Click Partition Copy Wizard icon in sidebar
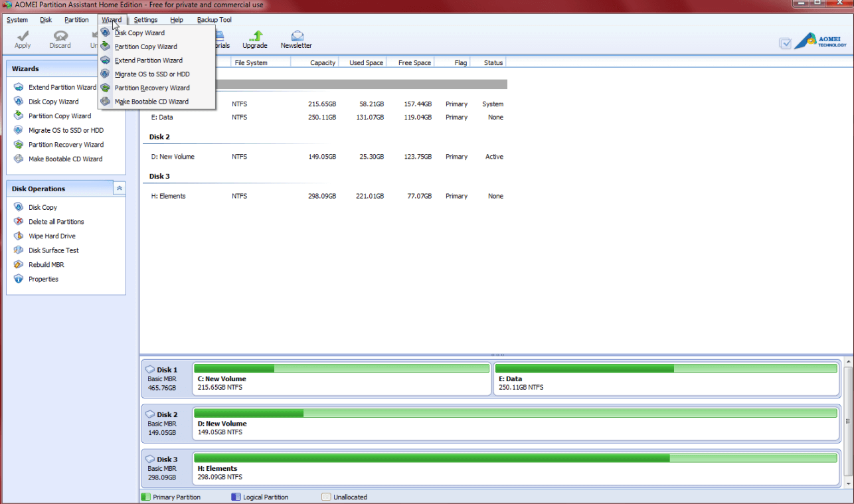 tap(19, 116)
